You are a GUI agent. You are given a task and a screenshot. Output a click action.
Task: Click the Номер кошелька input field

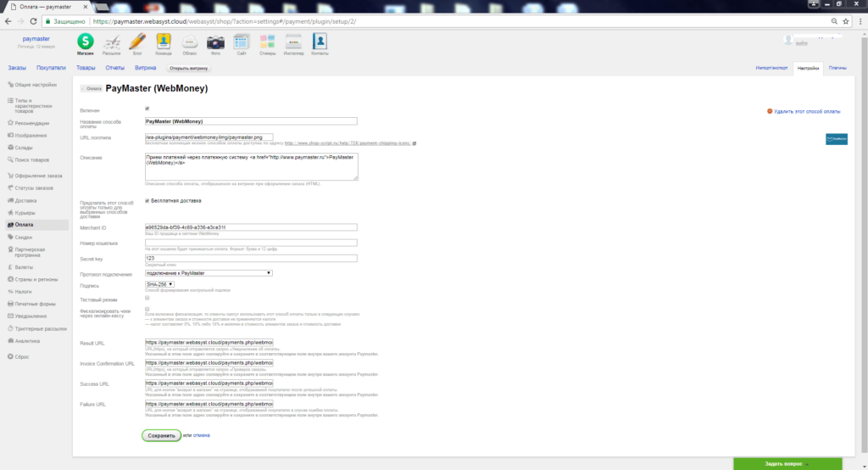pos(251,243)
